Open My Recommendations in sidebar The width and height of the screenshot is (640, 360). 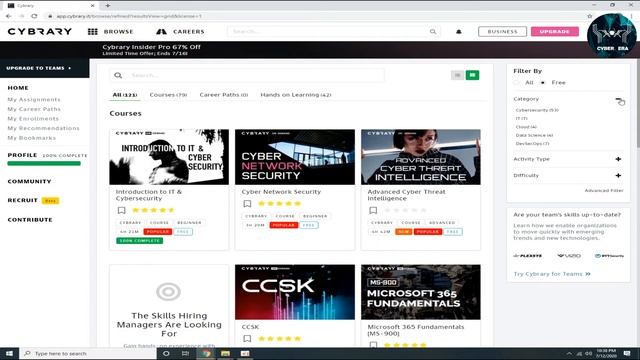tap(43, 128)
